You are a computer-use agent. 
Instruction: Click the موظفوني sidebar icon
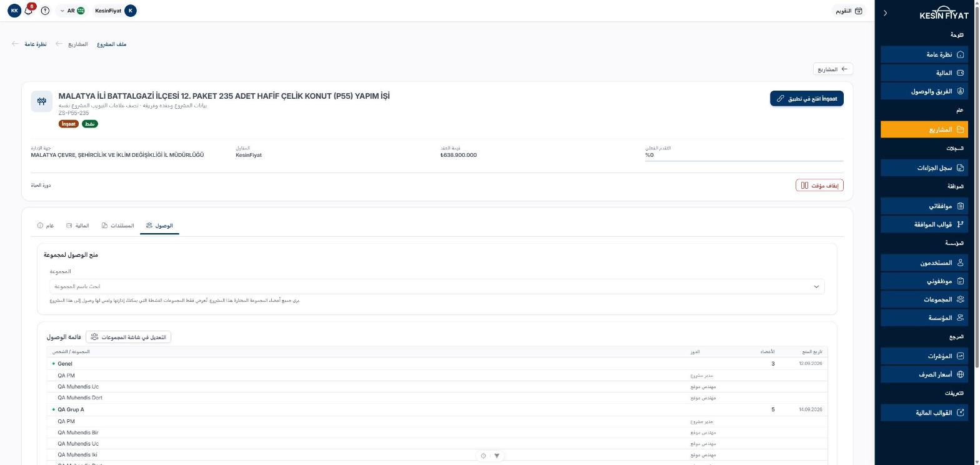pyautogui.click(x=961, y=281)
